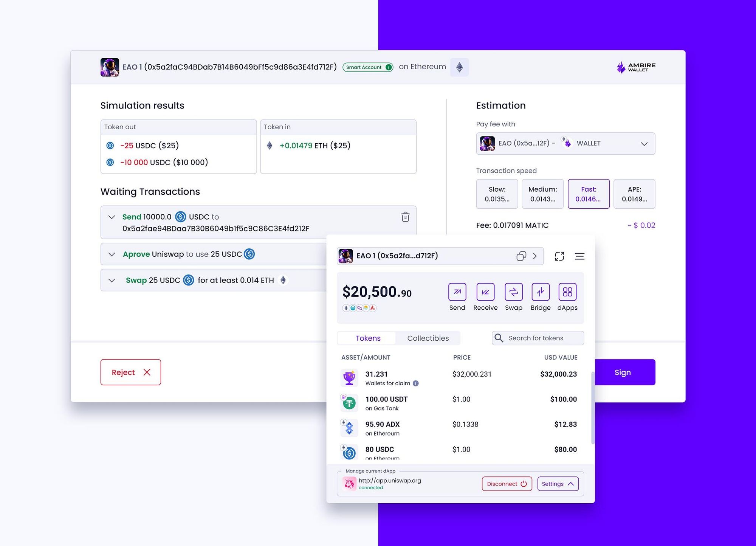Click the http://app.uniswap.org link

coord(390,480)
